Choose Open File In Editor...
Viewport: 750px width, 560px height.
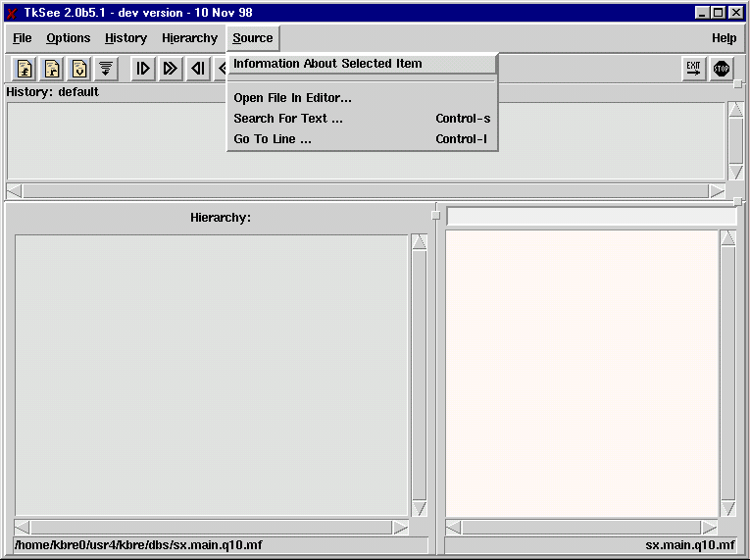point(362,98)
